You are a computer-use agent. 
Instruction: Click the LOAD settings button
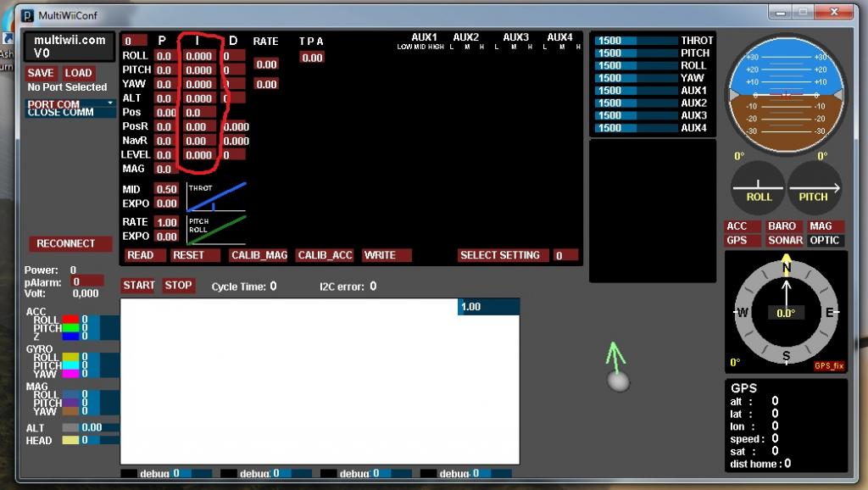pyautogui.click(x=79, y=73)
